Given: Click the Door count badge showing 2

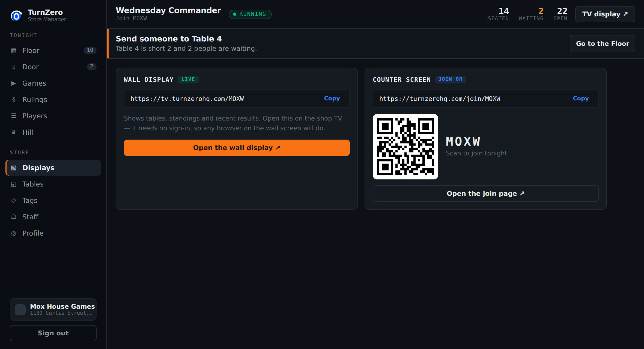Looking at the screenshot, I should click(x=92, y=67).
